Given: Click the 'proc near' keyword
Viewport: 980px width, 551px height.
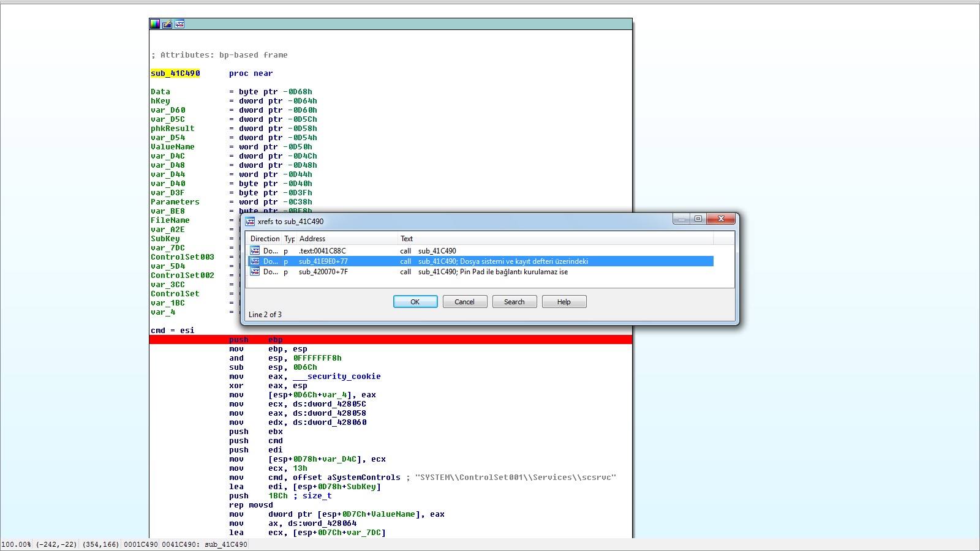Looking at the screenshot, I should point(251,73).
